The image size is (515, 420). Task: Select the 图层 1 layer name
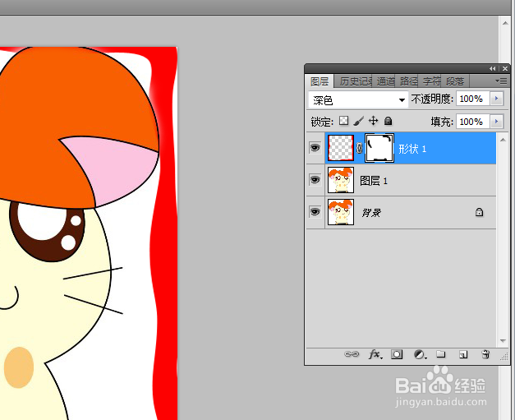374,181
